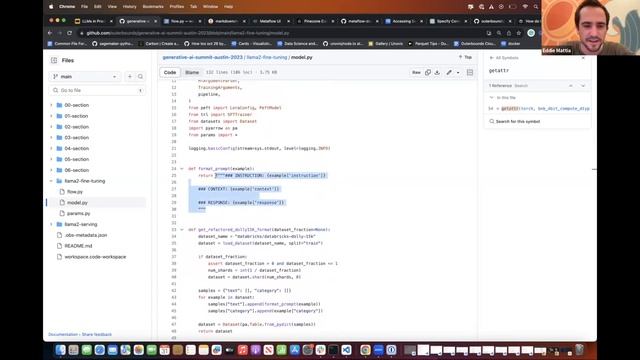The height and width of the screenshot is (360, 640).
Task: Jump to Top of the file
Action: pyautogui.click(x=465, y=58)
